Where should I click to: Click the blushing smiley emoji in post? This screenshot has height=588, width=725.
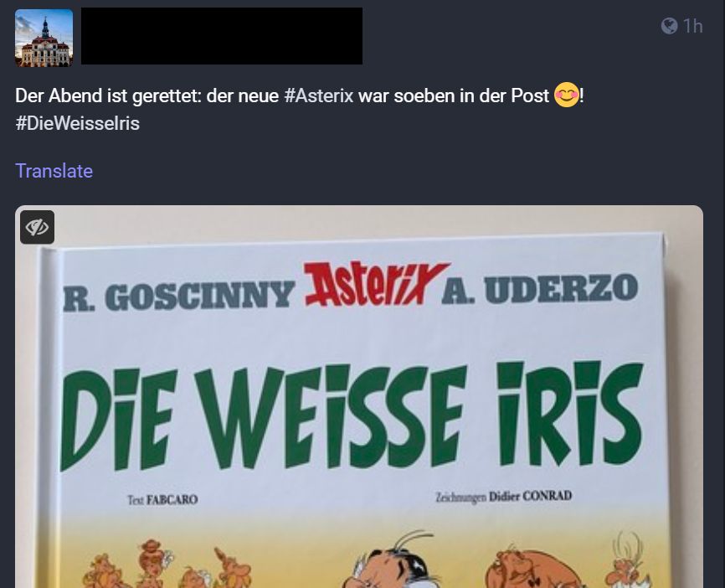567,95
